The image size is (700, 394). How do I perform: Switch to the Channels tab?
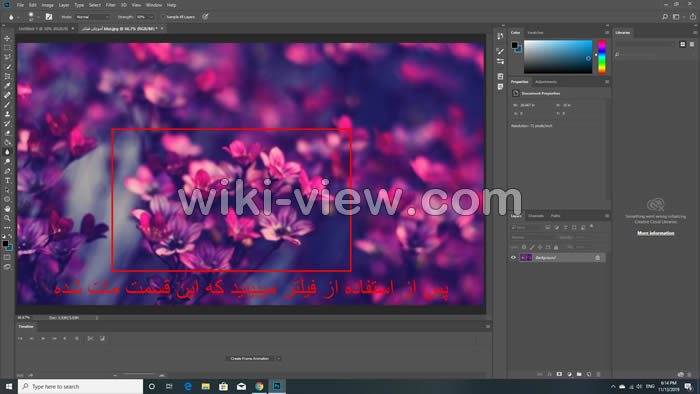coord(536,216)
